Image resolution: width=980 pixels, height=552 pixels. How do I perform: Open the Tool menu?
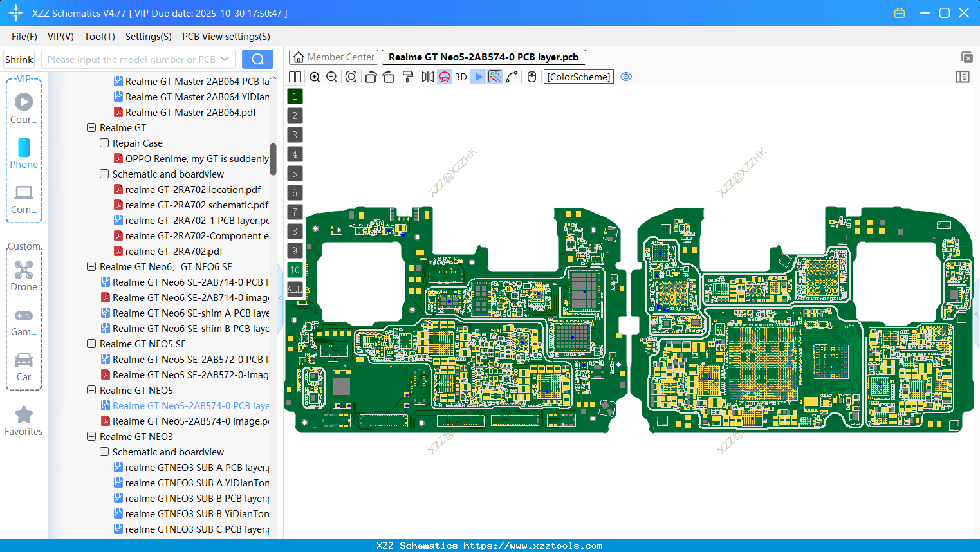pyautogui.click(x=99, y=37)
